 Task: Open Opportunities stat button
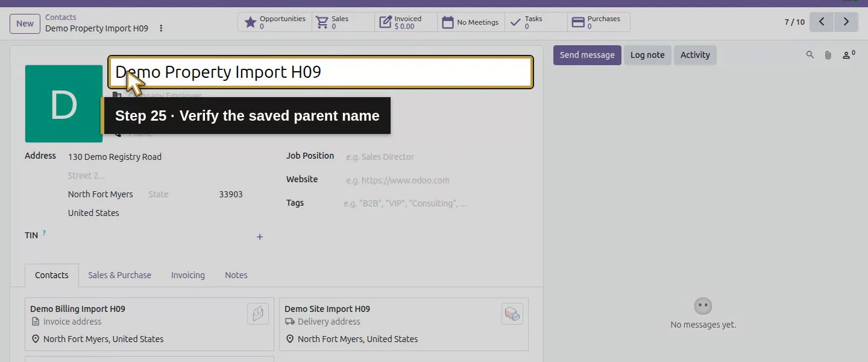[x=275, y=22]
